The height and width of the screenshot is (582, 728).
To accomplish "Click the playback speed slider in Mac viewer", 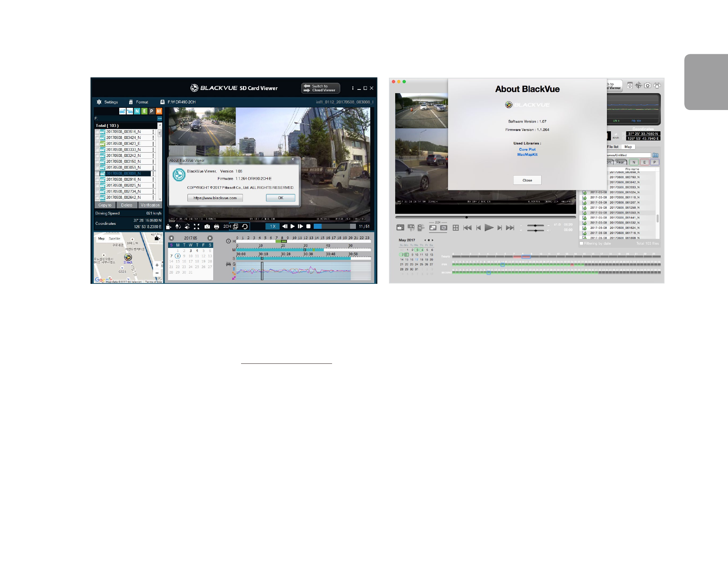I will 535,226.
